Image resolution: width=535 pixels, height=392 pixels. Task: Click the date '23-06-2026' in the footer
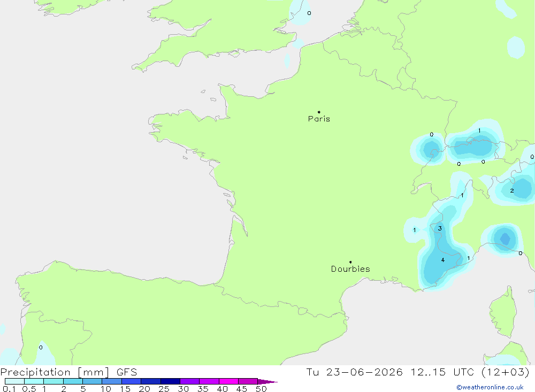pos(364,372)
